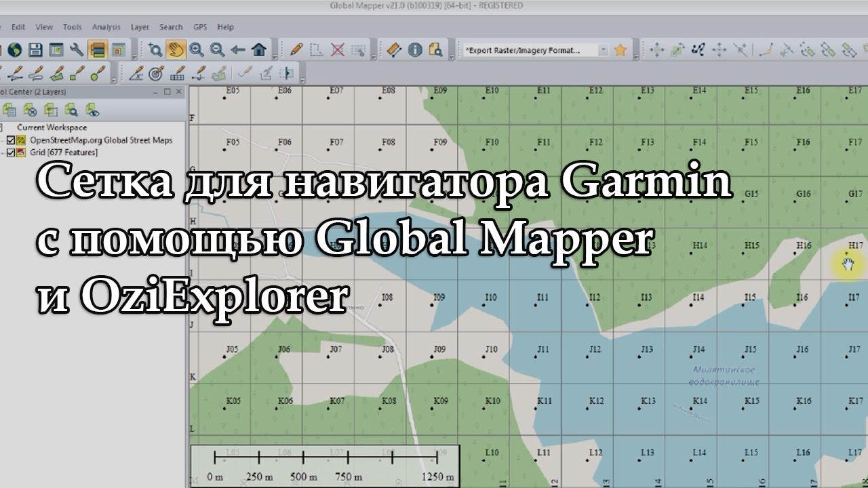
Task: Click the Digitizer pencil tool
Action: click(296, 49)
